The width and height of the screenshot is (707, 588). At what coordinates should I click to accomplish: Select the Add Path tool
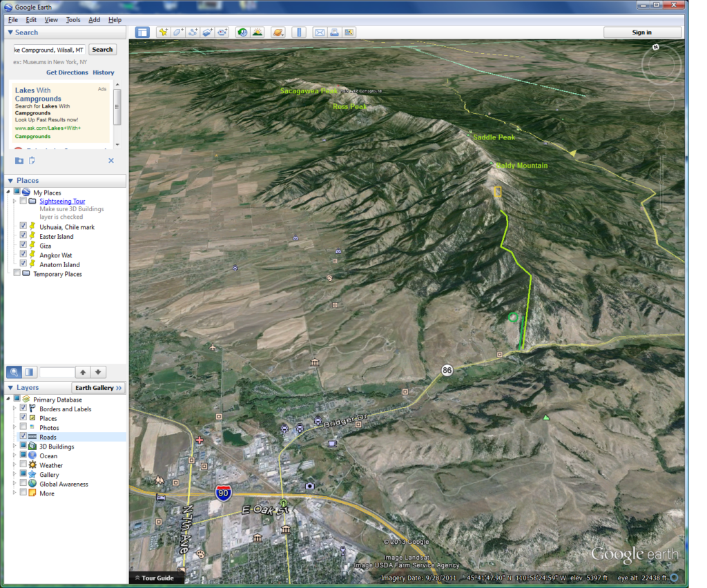pos(193,32)
